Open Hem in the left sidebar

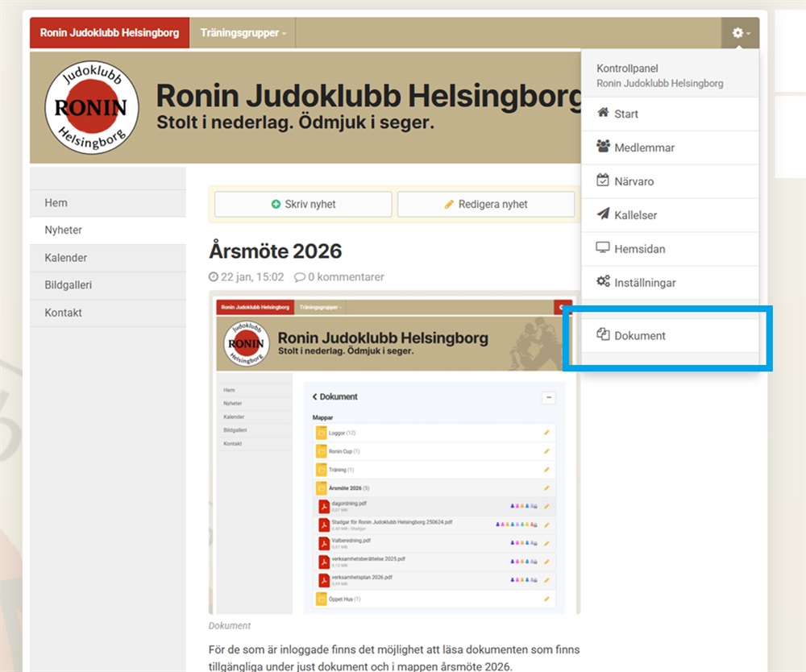click(56, 203)
